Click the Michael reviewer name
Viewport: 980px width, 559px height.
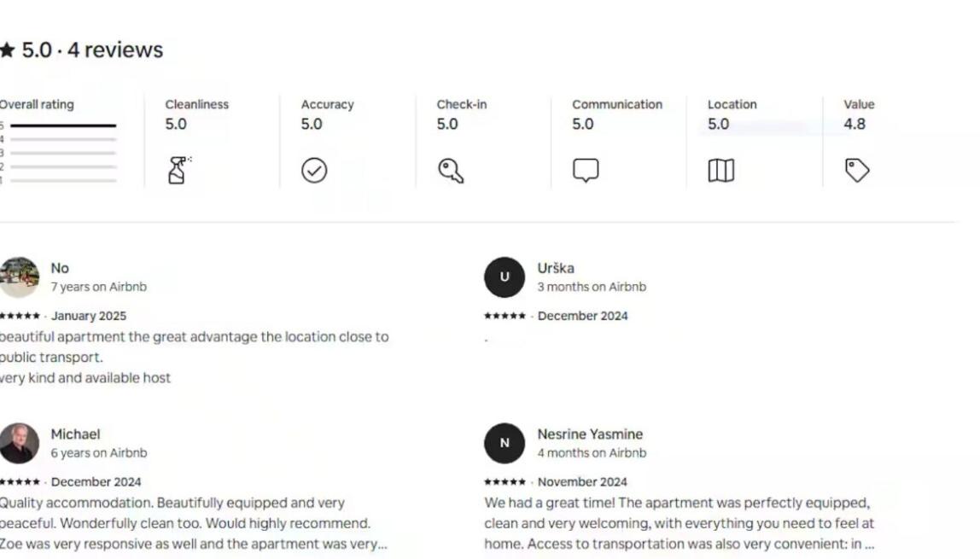75,434
